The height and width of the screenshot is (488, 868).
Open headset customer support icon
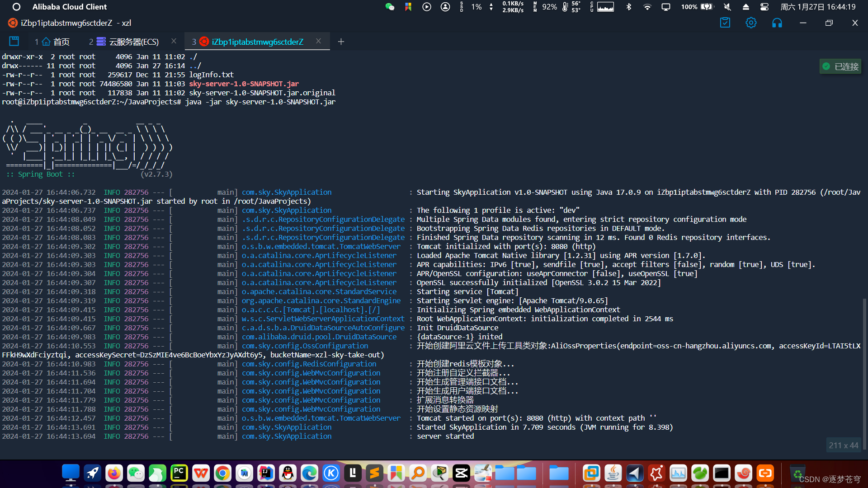point(777,23)
